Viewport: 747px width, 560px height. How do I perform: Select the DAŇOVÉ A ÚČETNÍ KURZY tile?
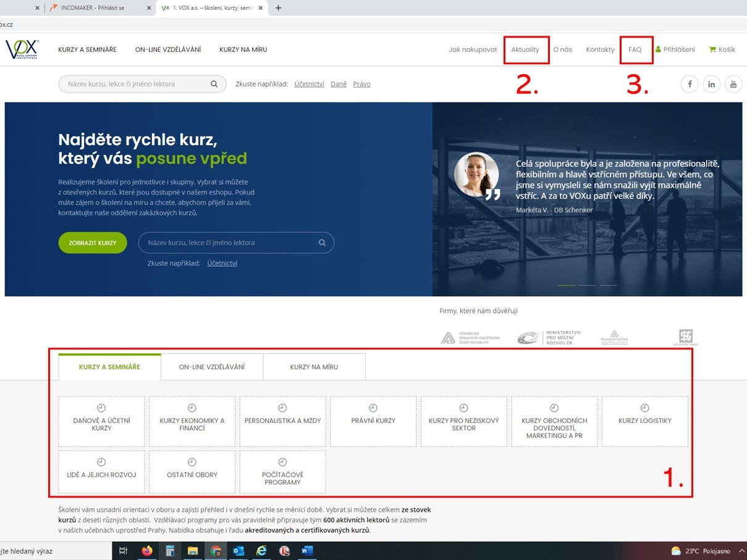click(101, 421)
